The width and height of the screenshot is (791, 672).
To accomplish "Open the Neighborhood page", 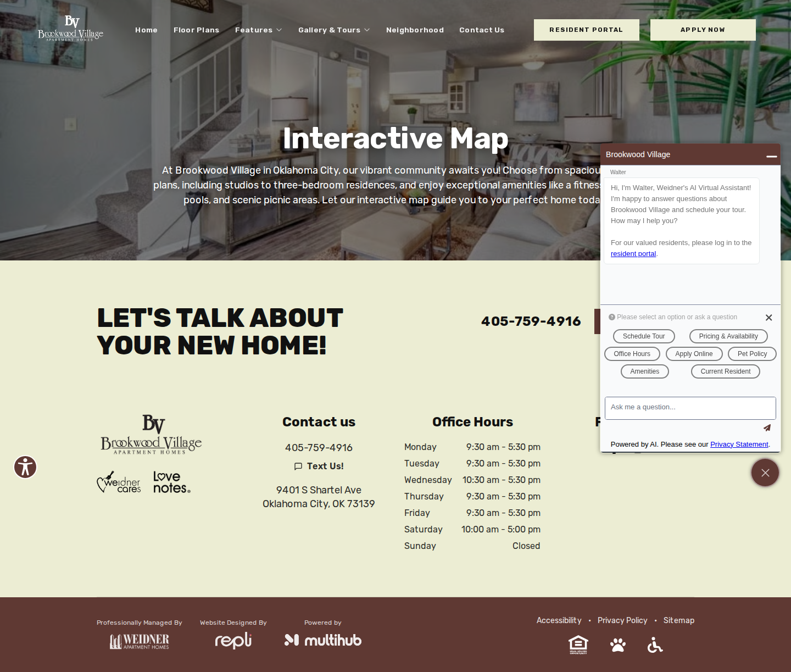I will coord(415,30).
